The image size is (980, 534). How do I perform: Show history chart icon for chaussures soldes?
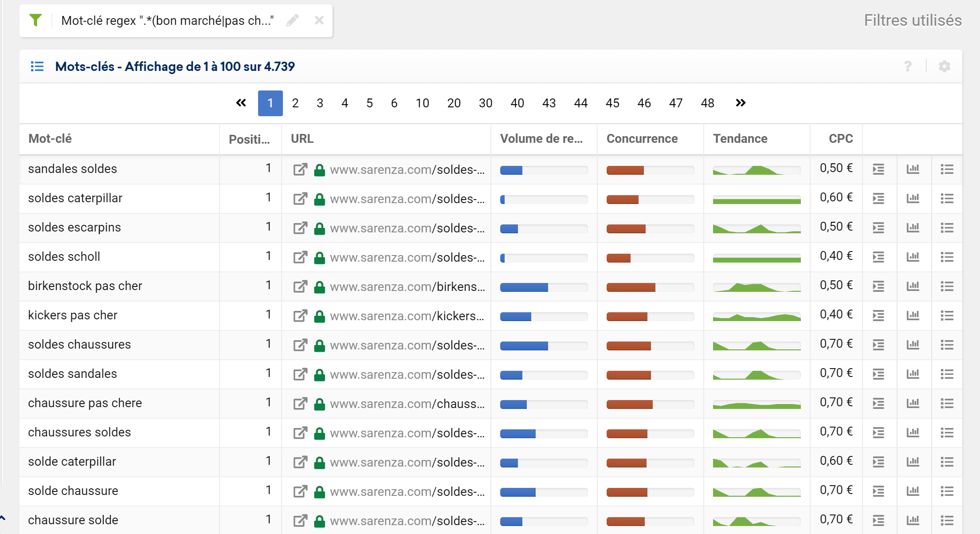pyautogui.click(x=913, y=432)
